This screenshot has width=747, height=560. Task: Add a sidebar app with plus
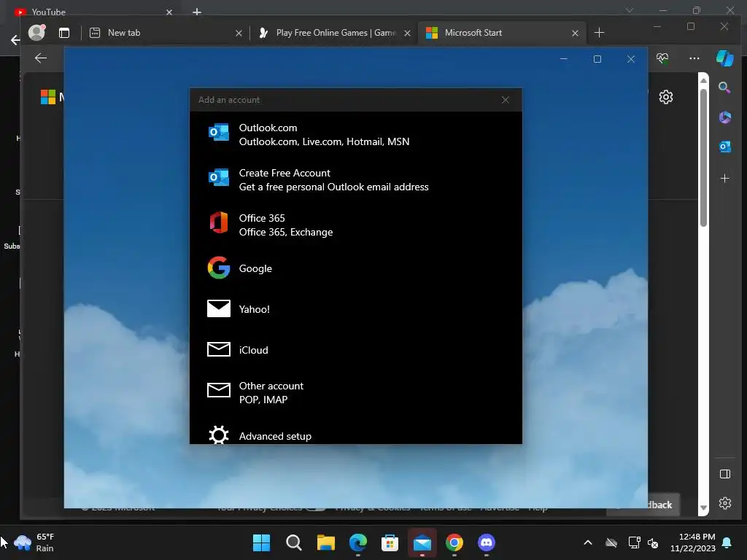pyautogui.click(x=724, y=178)
